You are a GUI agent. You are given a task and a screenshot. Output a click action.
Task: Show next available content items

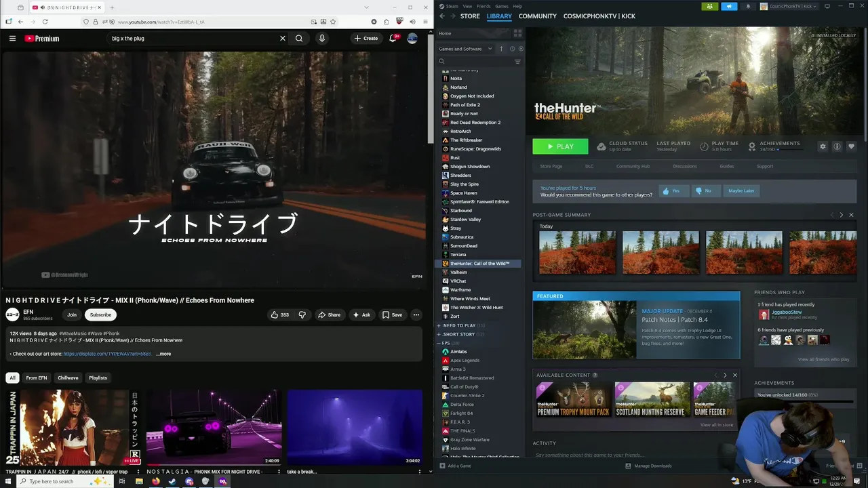725,375
